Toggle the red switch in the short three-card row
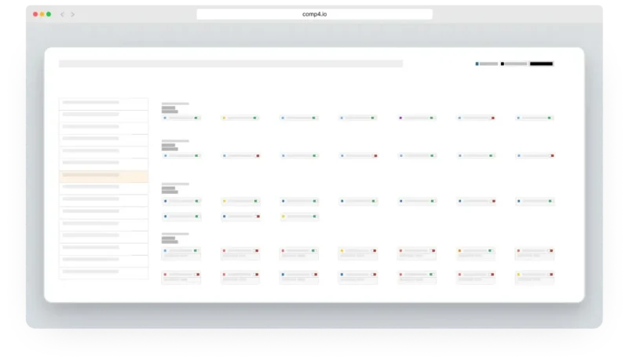 pos(258,217)
